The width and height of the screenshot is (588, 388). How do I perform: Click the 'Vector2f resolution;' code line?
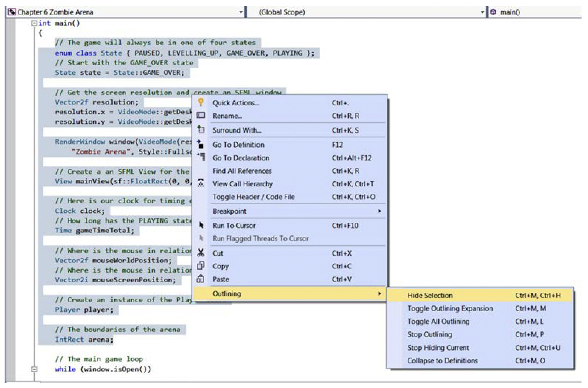(x=96, y=102)
